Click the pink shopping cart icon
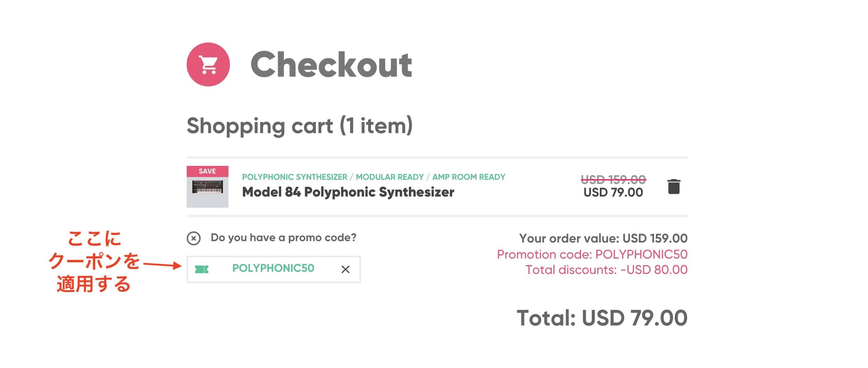The image size is (868, 368). [208, 64]
